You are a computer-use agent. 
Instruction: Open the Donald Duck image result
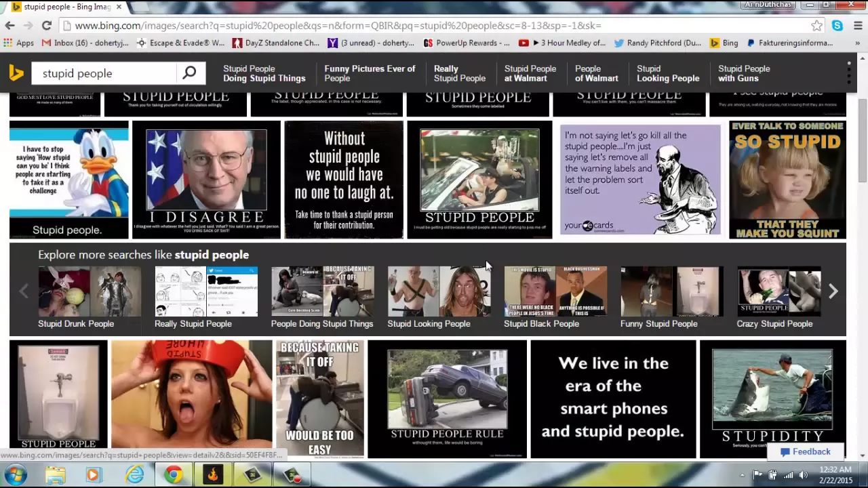(68, 180)
